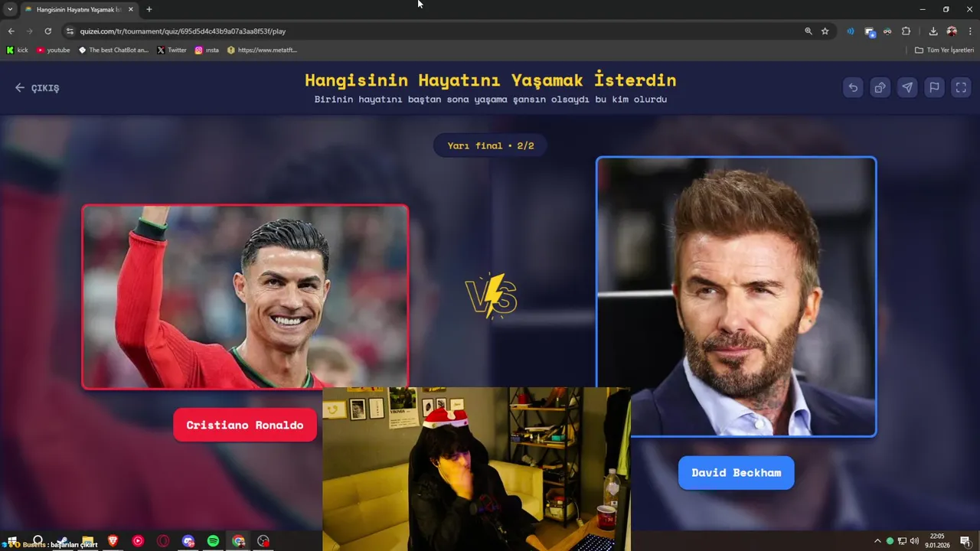The height and width of the screenshot is (551, 980).
Task: Report the quiz using flag icon
Action: point(934,87)
